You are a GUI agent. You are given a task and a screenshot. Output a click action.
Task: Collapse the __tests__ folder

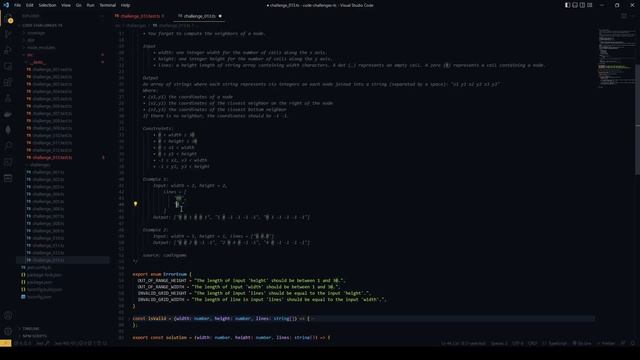(38, 62)
